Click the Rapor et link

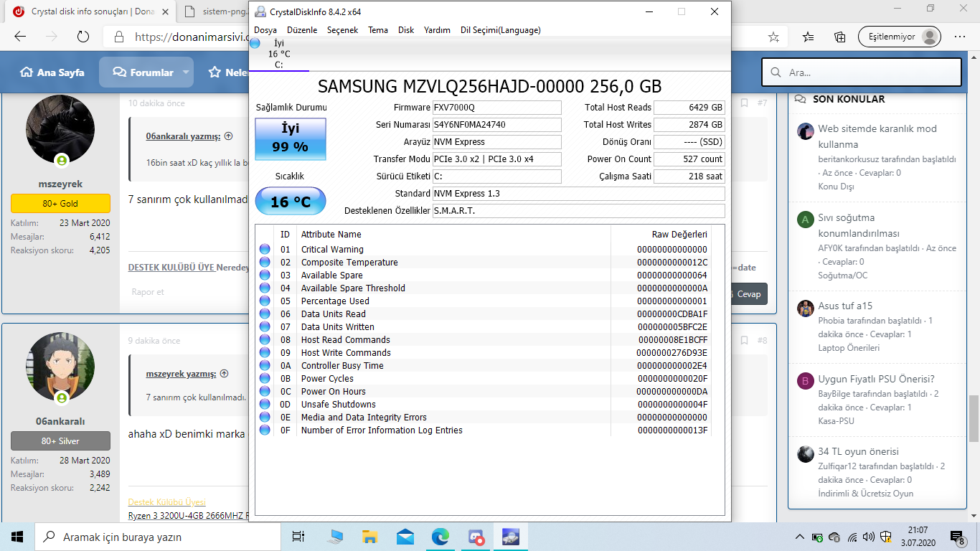coord(148,292)
